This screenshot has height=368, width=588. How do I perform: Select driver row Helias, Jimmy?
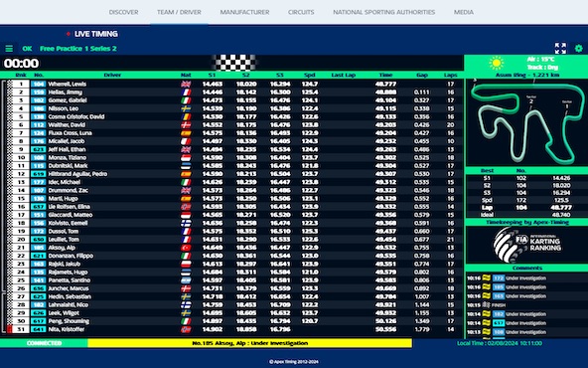(x=232, y=92)
